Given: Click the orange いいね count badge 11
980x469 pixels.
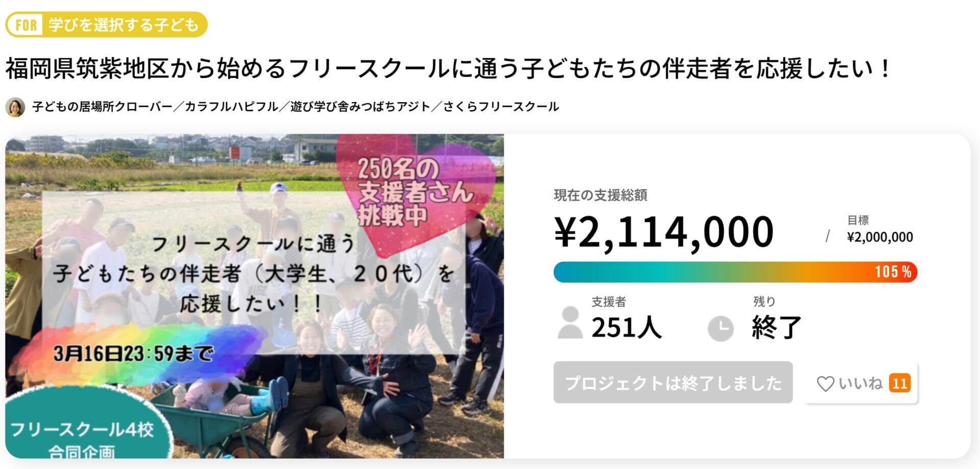Looking at the screenshot, I should click(x=899, y=383).
